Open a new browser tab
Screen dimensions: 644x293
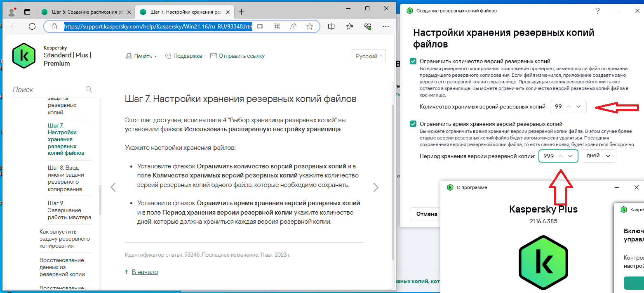click(x=242, y=12)
